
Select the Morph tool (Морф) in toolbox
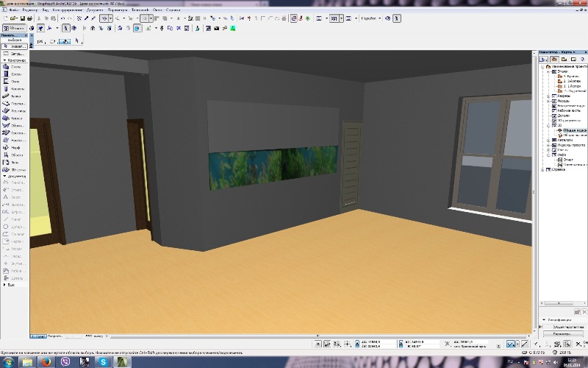(x=15, y=148)
